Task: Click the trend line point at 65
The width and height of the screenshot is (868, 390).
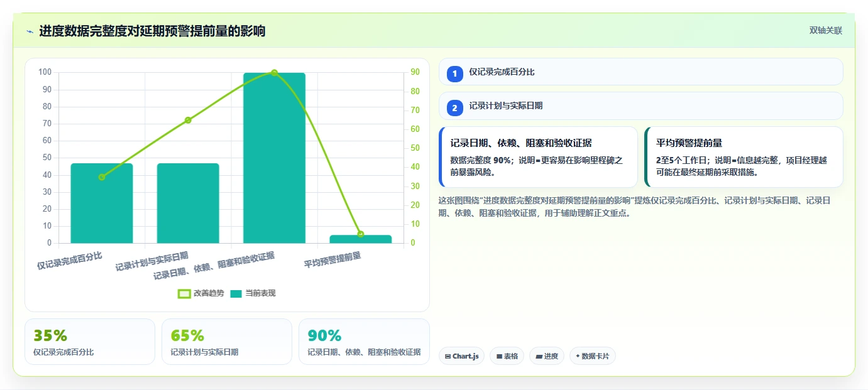Action: click(188, 120)
